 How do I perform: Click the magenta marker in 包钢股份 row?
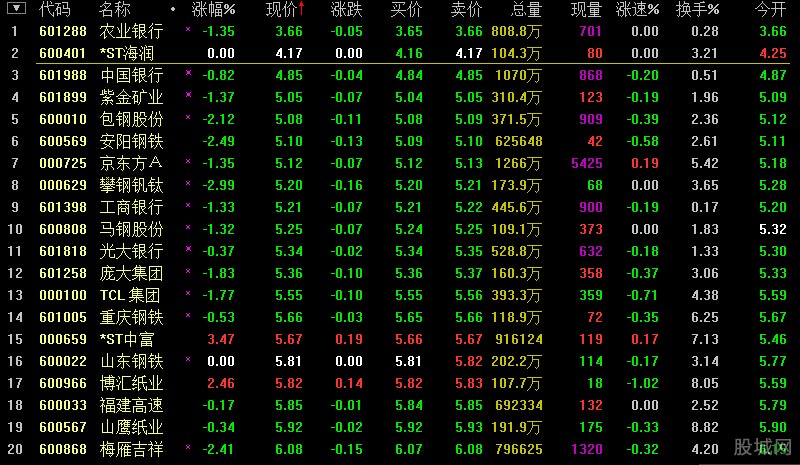point(188,117)
